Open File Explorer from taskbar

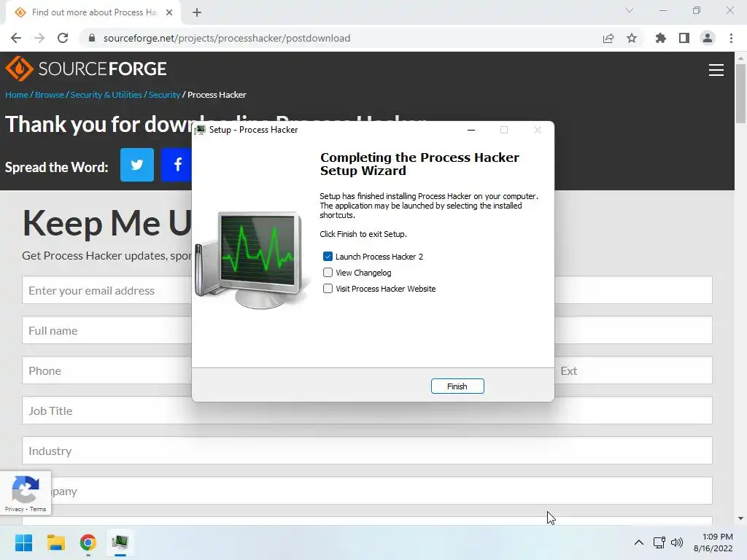pyautogui.click(x=55, y=542)
